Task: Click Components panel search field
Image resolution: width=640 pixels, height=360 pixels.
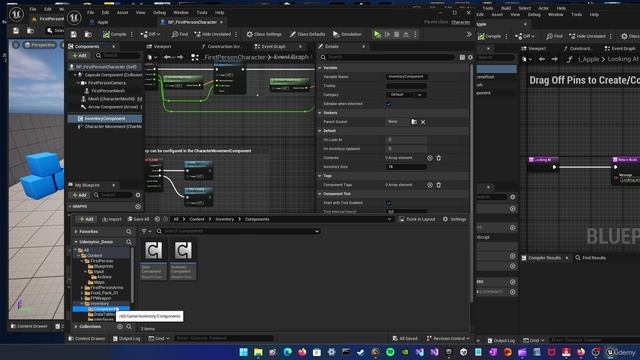Action: [119, 56]
